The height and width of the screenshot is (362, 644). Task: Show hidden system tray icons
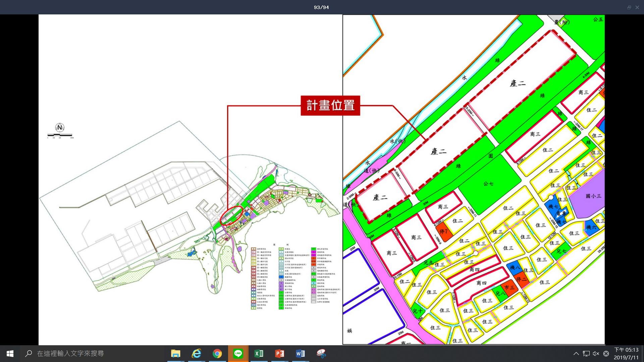pyautogui.click(x=576, y=354)
